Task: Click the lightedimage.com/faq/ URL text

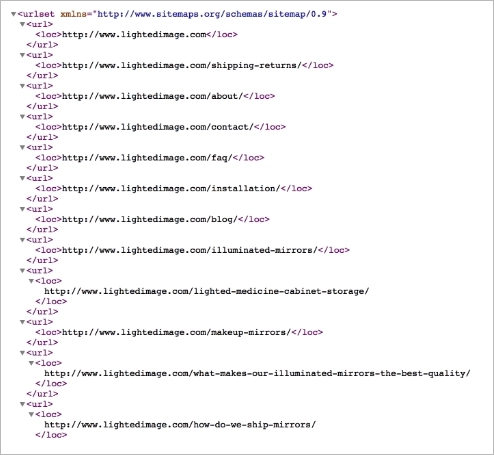Action: tap(147, 158)
